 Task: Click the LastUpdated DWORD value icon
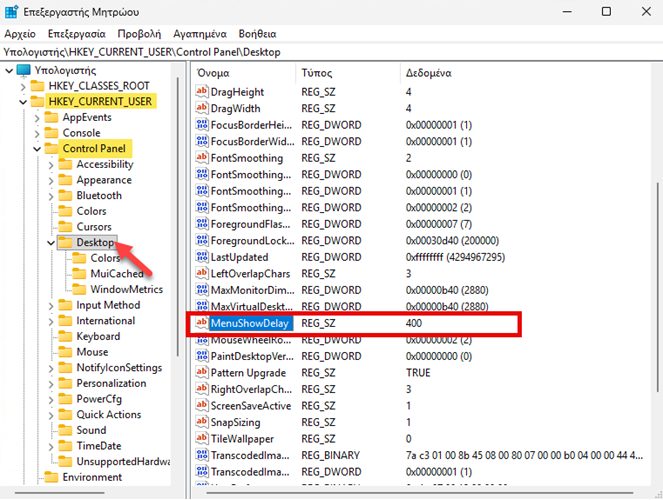pos(201,257)
